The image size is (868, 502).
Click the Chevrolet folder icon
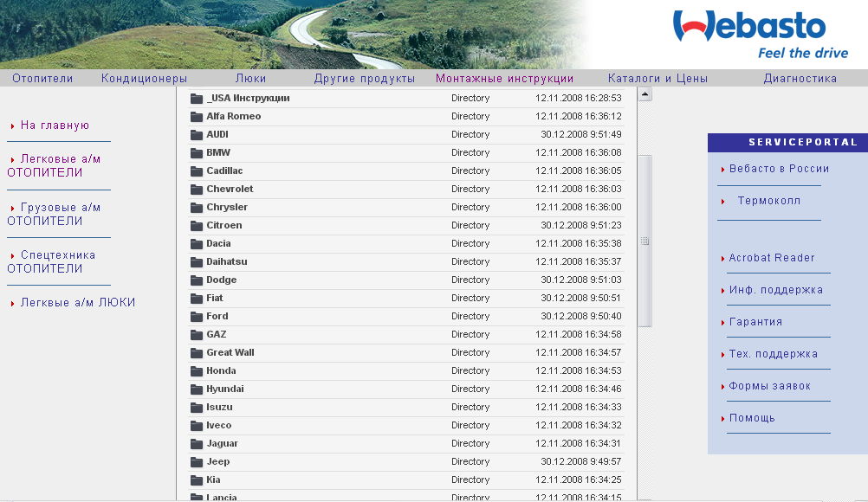tap(196, 190)
